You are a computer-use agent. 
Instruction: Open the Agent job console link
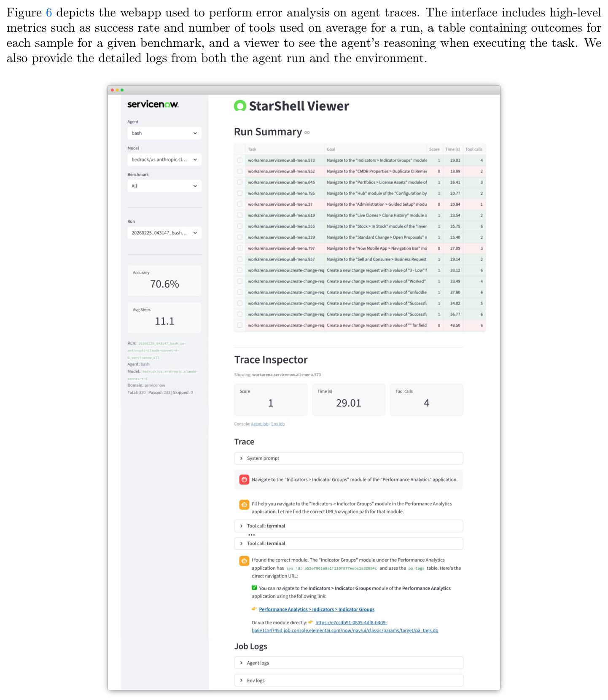pos(260,424)
